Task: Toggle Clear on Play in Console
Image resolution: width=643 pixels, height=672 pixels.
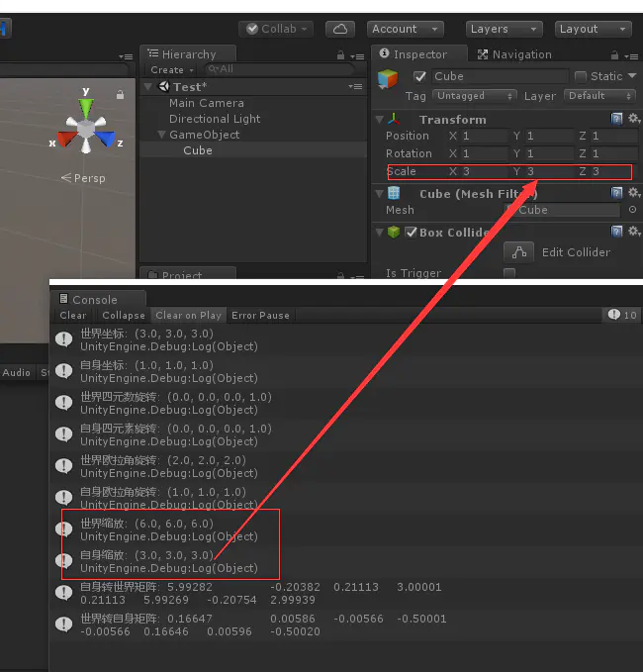Action: 189,315
